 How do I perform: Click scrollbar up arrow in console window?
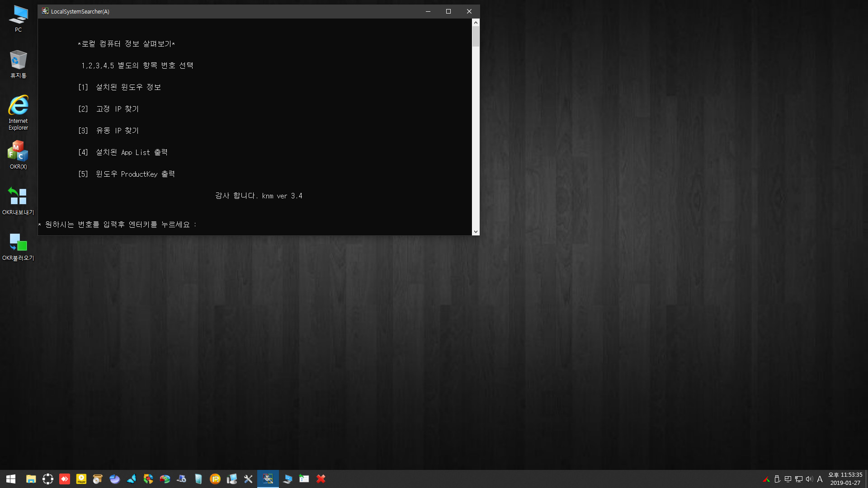click(x=476, y=22)
